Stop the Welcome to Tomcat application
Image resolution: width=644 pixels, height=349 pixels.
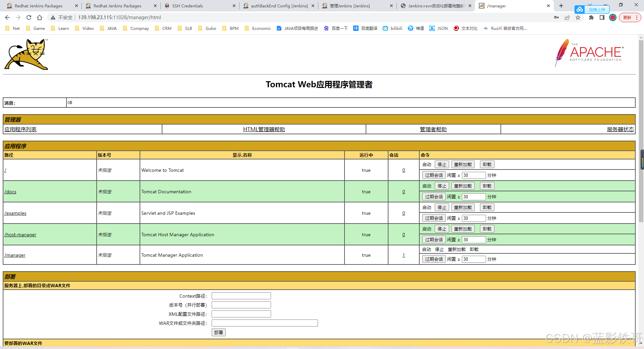tap(442, 164)
